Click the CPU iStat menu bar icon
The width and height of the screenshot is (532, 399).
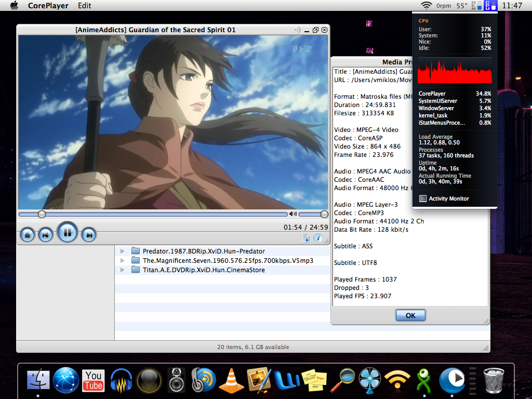(490, 5)
